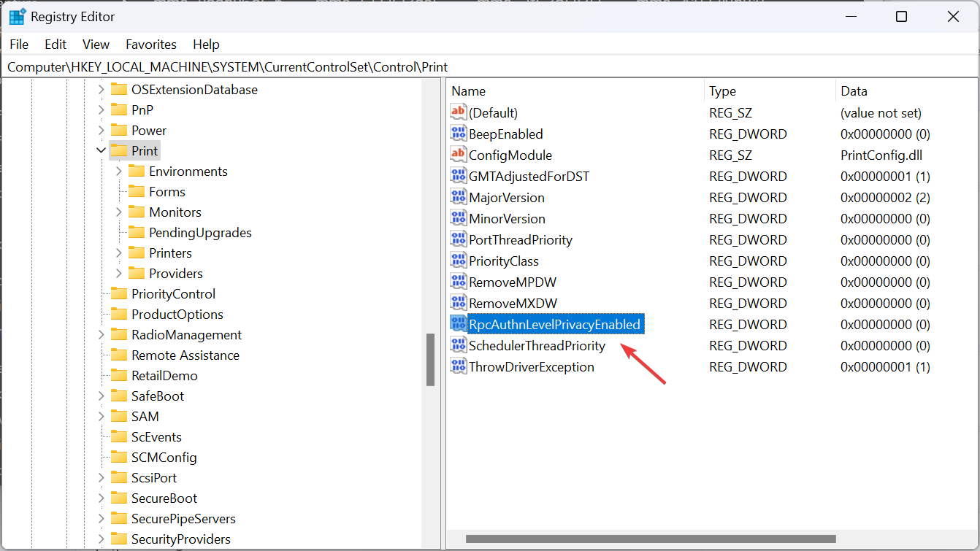Click the DWORD icon of RpcAuthnLevelPrivacyEnabled
This screenshot has width=980, height=551.
[458, 324]
